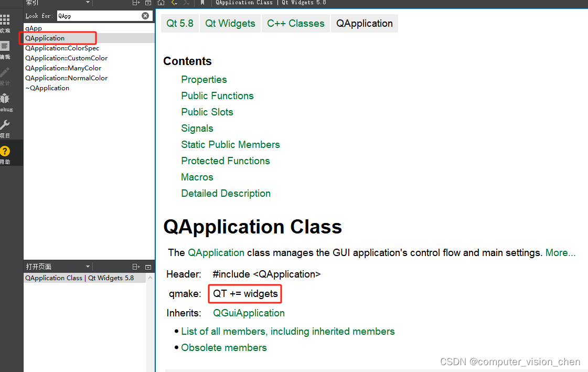Image resolution: width=588 pixels, height=372 pixels.
Task: Navigate forward with the grey arrow
Action: point(186,3)
